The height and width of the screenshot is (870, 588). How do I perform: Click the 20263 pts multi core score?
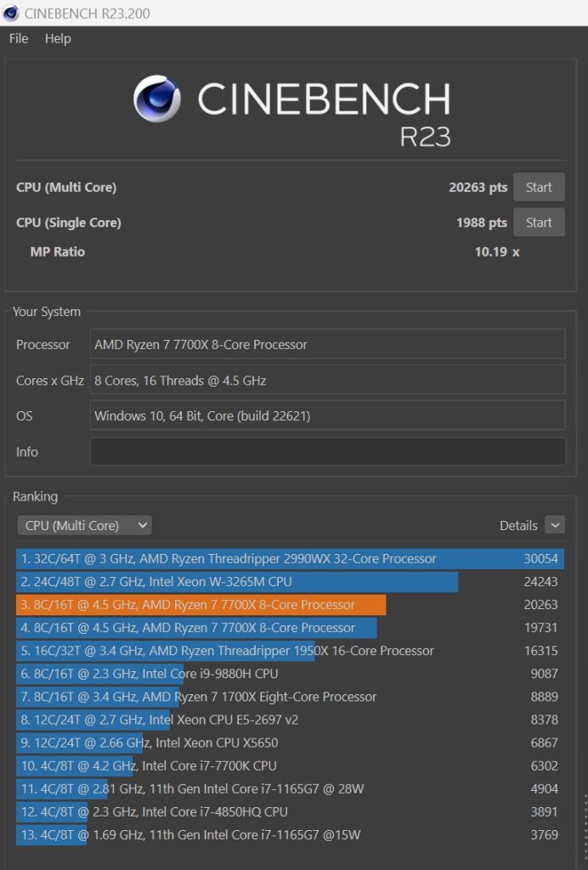coord(478,188)
